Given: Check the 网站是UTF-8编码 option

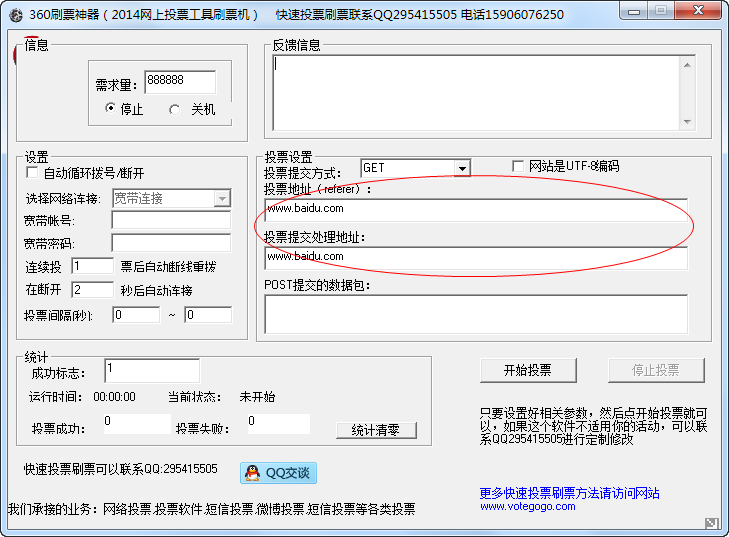Looking at the screenshot, I should point(517,166).
